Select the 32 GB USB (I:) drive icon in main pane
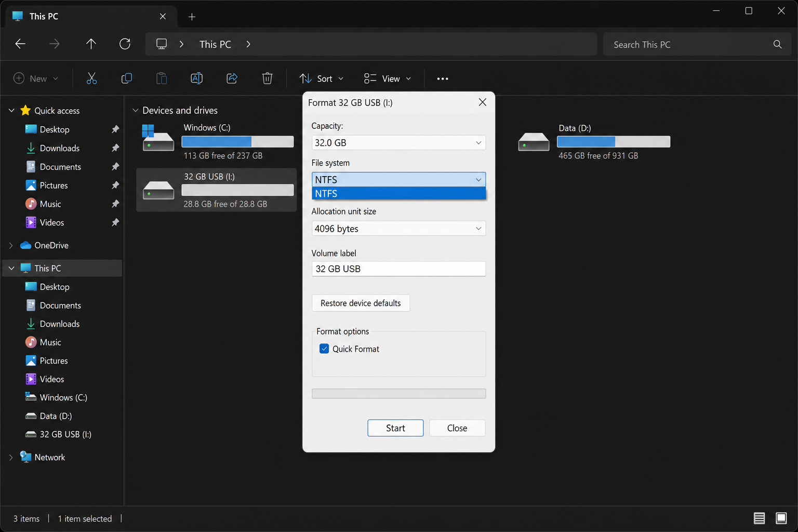 [158, 190]
